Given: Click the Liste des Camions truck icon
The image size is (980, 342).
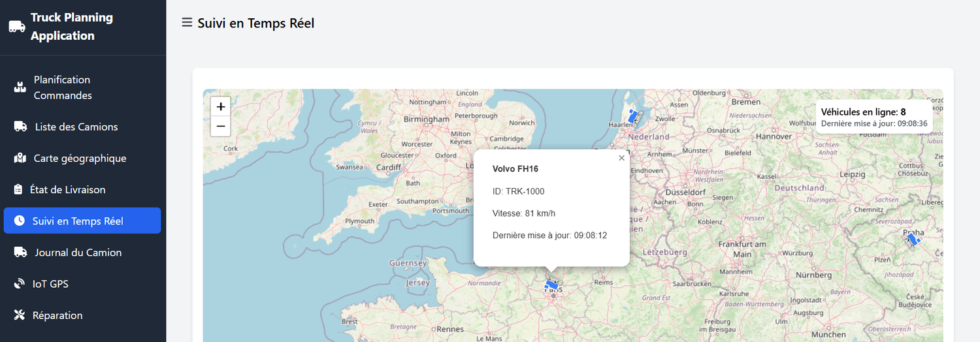Looking at the screenshot, I should click(x=20, y=127).
